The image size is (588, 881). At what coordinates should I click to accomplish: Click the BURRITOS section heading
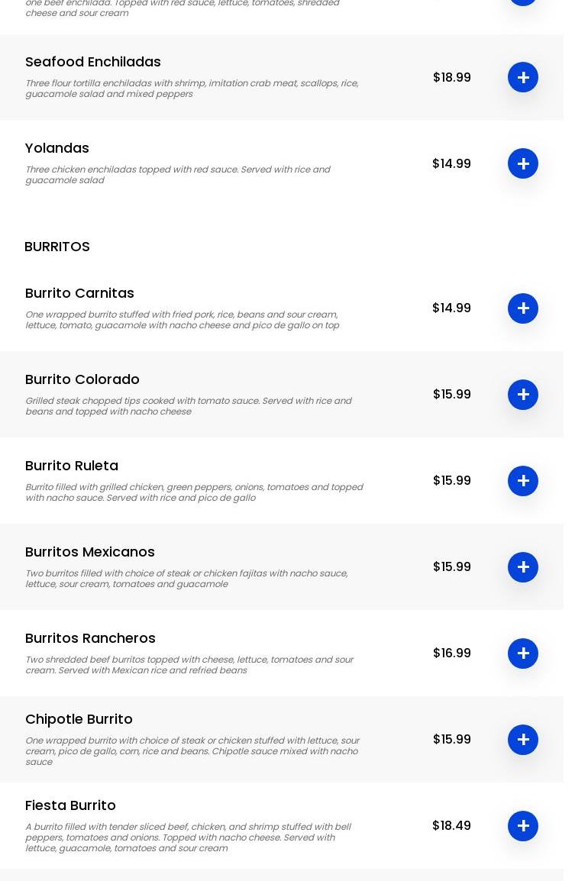57,247
